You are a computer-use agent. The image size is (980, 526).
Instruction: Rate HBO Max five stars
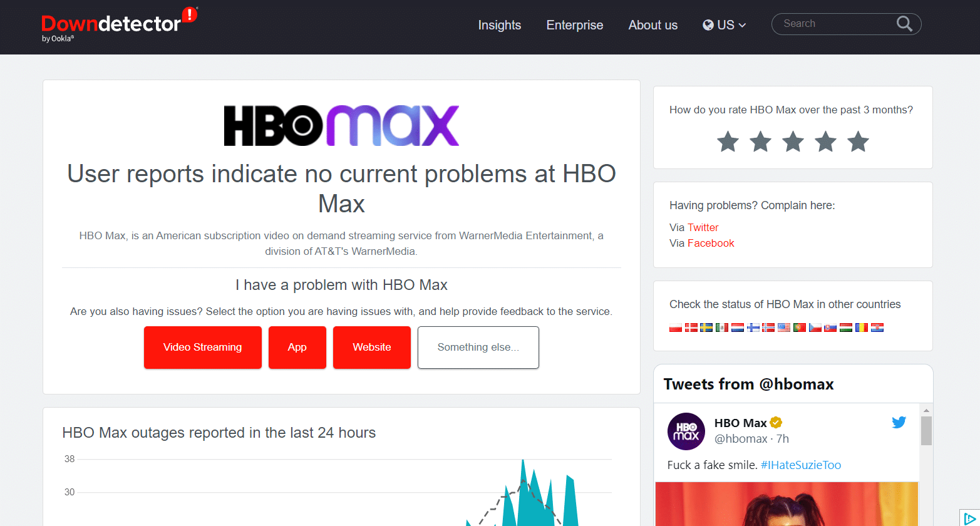[x=858, y=142]
